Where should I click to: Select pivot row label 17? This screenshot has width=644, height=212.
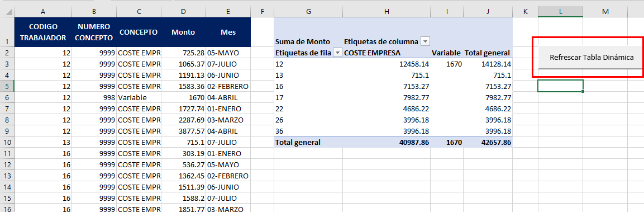click(308, 97)
